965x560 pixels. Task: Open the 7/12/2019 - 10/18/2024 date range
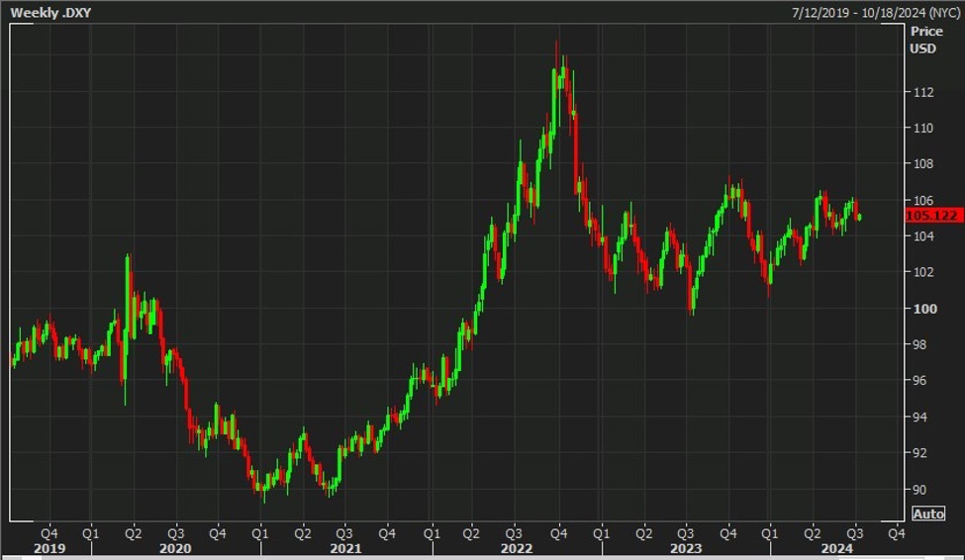point(874,13)
